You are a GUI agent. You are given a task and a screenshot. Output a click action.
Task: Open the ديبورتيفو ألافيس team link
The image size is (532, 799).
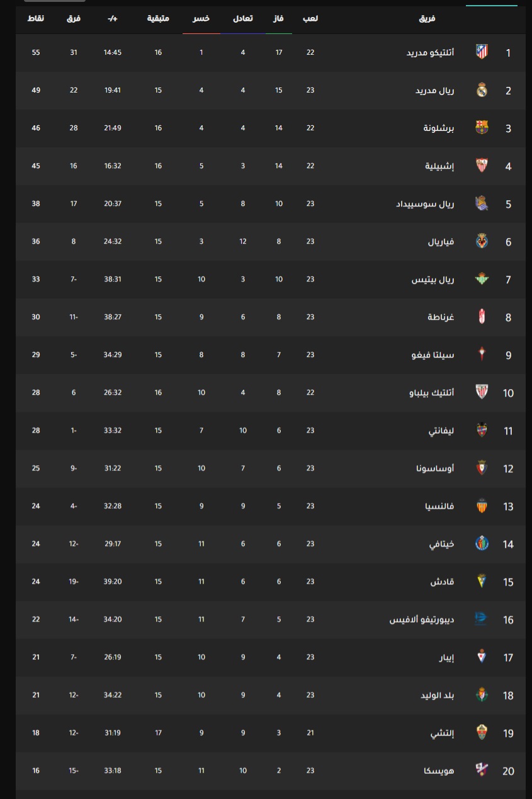click(422, 620)
